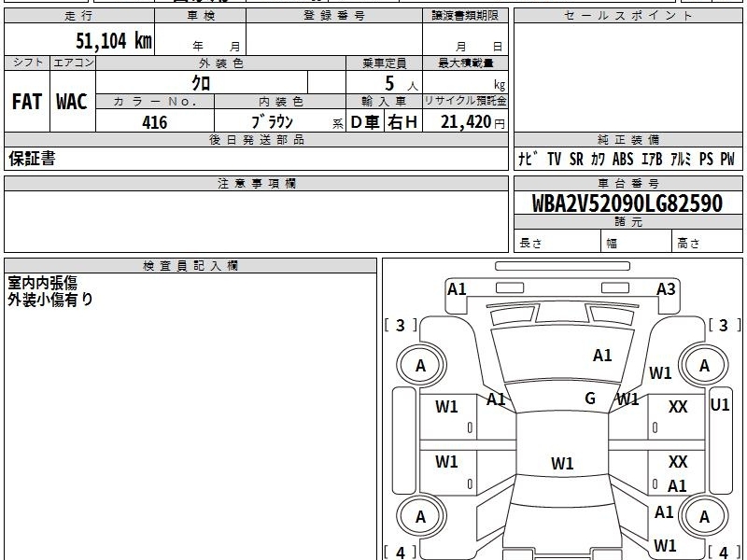
Task: Select the exterior color value クロ
Action: (202, 83)
